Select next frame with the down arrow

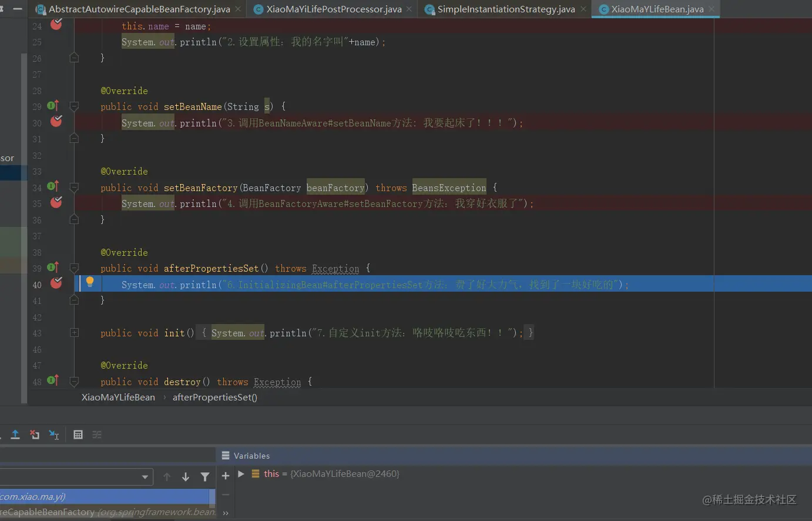point(186,477)
